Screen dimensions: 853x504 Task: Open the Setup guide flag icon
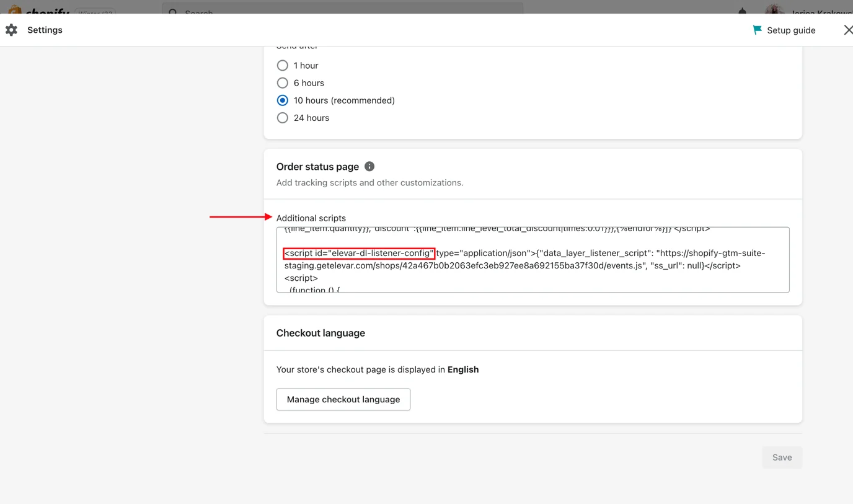tap(757, 30)
